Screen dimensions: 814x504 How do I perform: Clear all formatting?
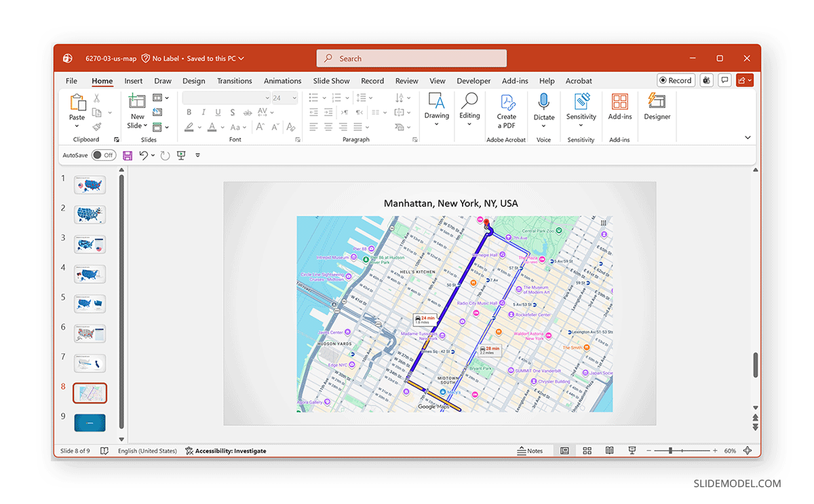tap(291, 127)
